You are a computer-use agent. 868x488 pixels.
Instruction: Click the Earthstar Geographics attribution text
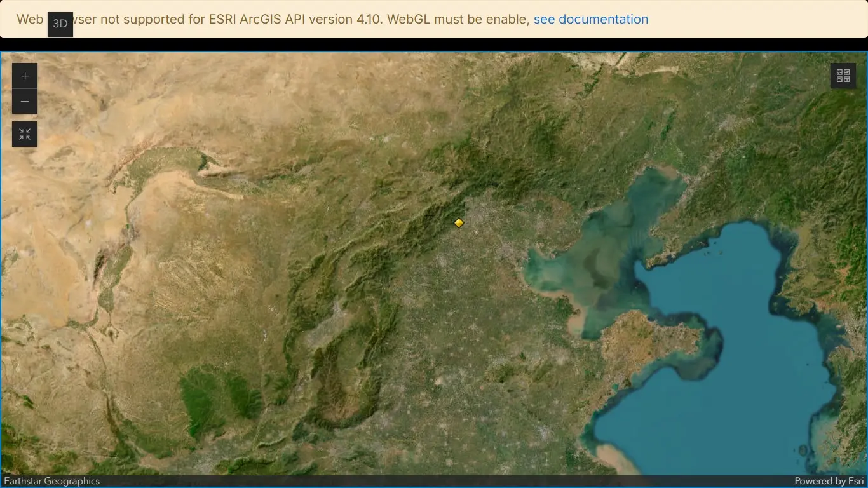52,481
